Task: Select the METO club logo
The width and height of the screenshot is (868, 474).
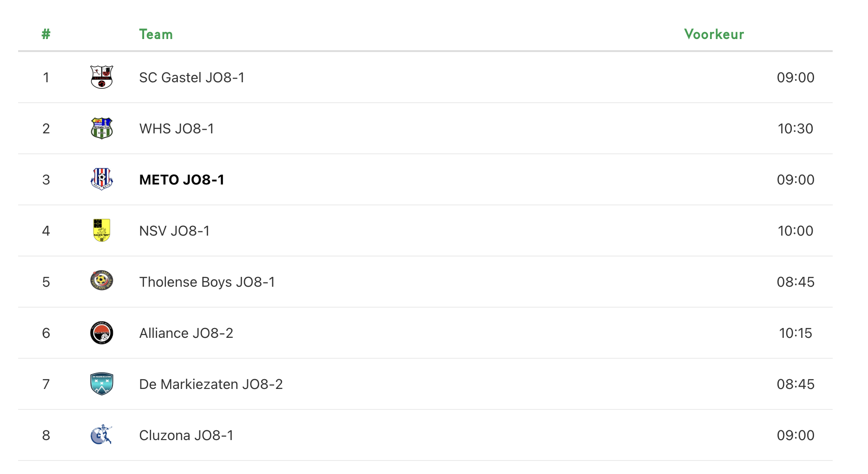Action: click(x=101, y=179)
